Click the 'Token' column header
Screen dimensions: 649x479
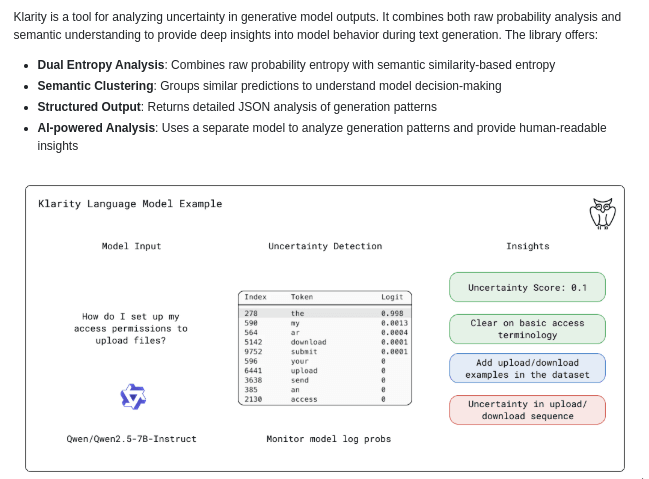[302, 297]
